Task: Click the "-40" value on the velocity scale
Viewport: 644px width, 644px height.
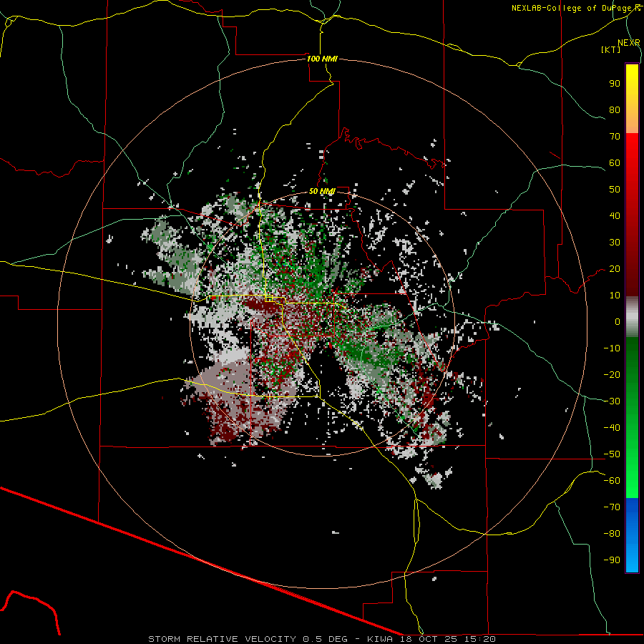Action: coord(612,428)
